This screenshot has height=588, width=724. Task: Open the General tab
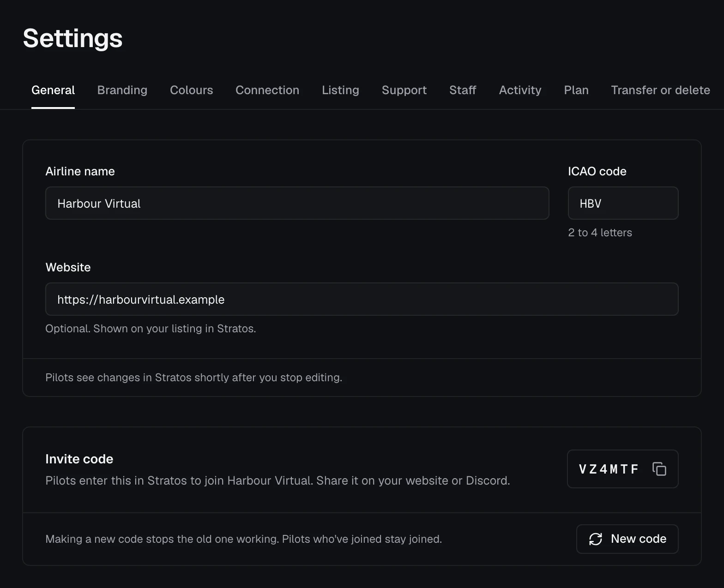click(x=53, y=90)
